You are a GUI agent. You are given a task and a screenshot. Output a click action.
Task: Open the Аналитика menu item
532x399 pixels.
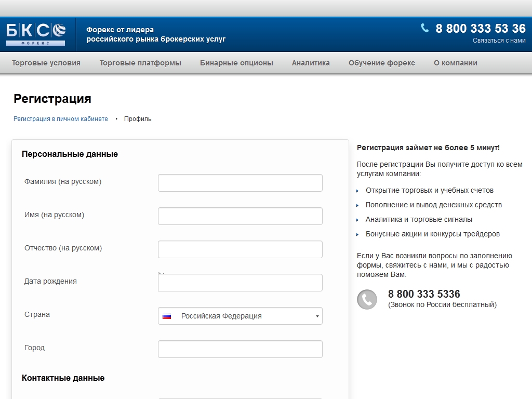311,63
